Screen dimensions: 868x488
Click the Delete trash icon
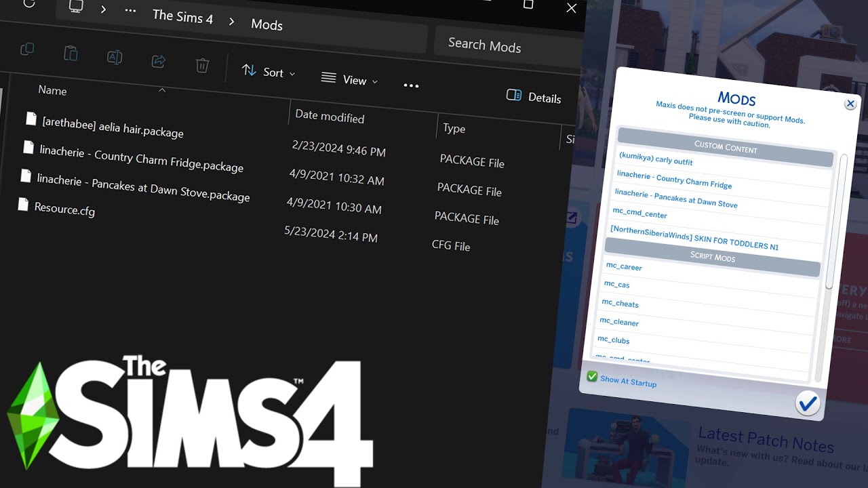pyautogui.click(x=202, y=65)
